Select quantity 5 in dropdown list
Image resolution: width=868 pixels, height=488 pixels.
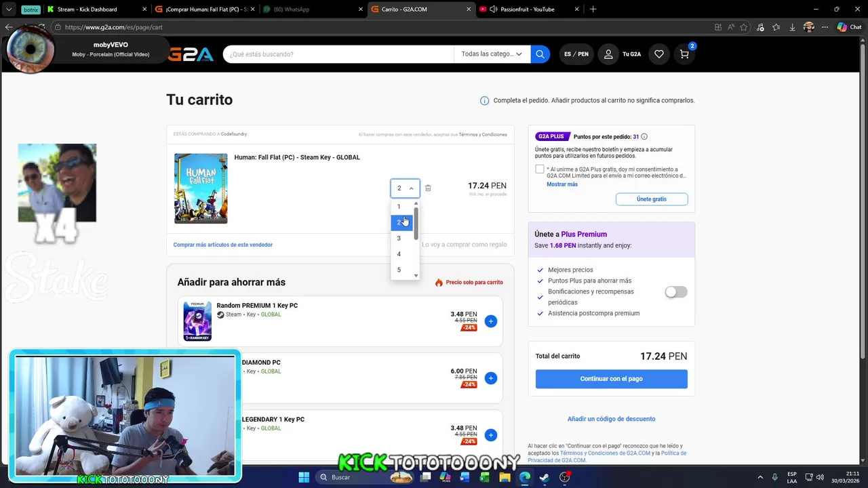coord(401,270)
